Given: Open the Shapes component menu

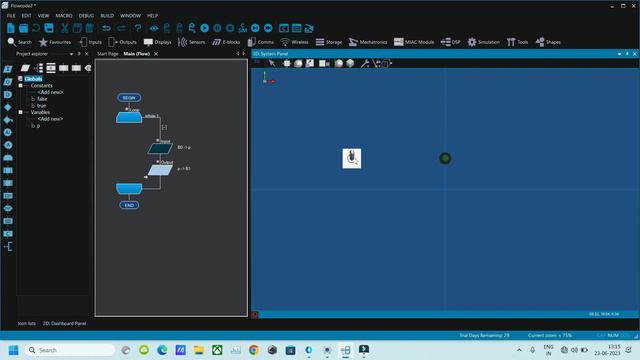Looking at the screenshot, I should pos(548,42).
